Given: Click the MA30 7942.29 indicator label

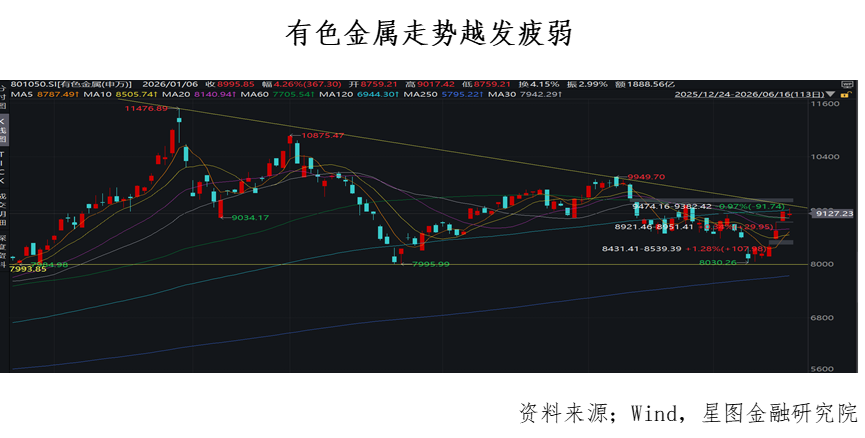Looking at the screenshot, I should coord(525,94).
